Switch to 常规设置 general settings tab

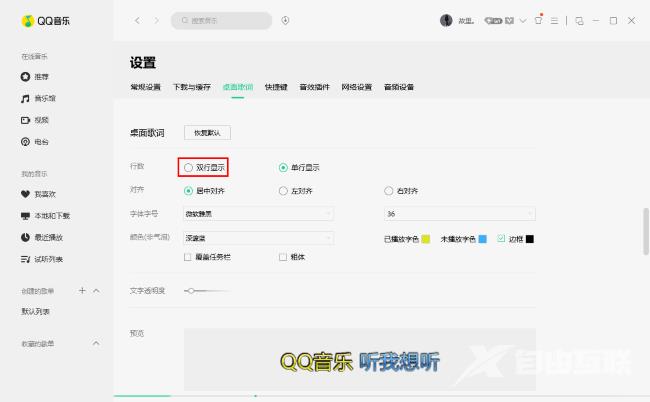(145, 87)
